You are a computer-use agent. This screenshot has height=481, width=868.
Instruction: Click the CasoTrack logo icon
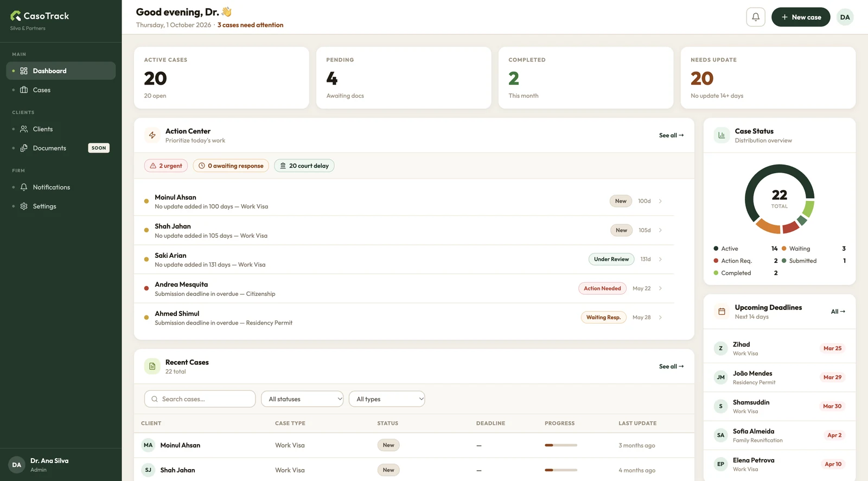click(x=16, y=16)
